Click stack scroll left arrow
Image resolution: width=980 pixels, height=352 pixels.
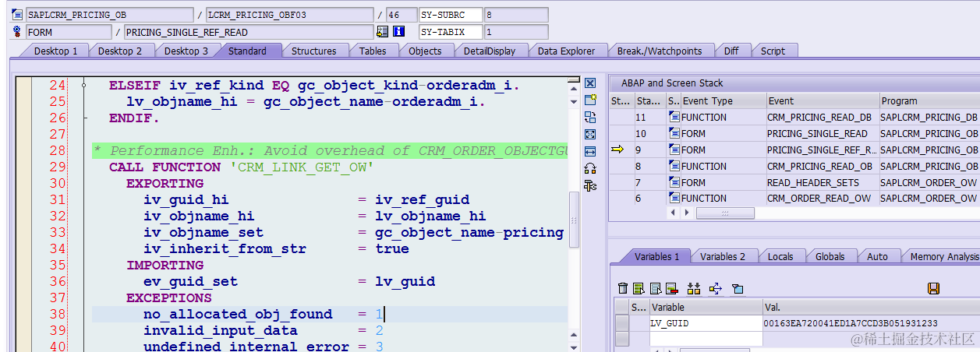[674, 213]
